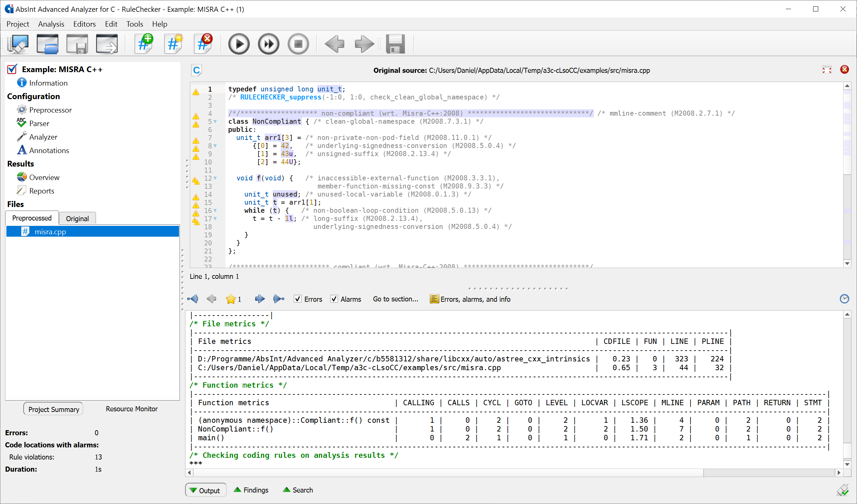Go to the previous finding gray arrow

[x=211, y=299]
